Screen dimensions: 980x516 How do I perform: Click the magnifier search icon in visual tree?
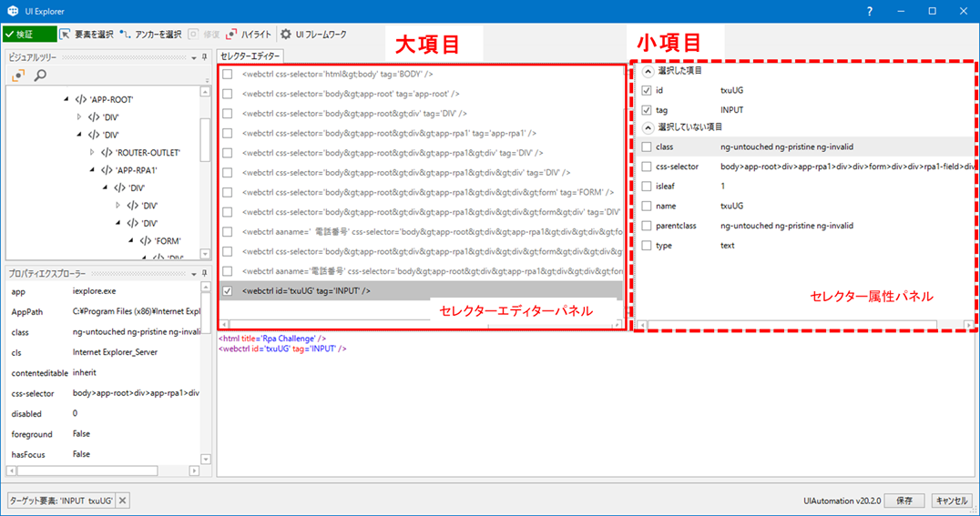[40, 76]
